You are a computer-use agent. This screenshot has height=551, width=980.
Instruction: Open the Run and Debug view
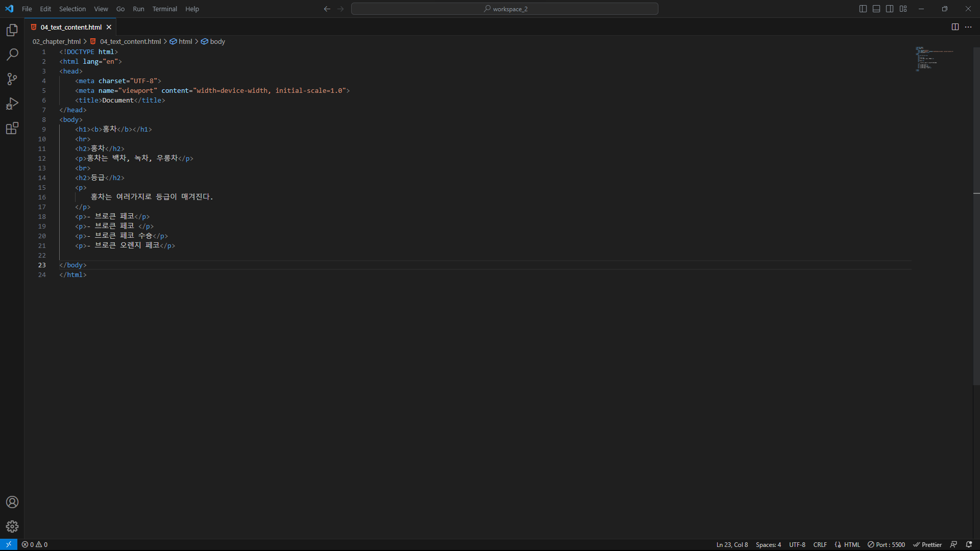[12, 104]
